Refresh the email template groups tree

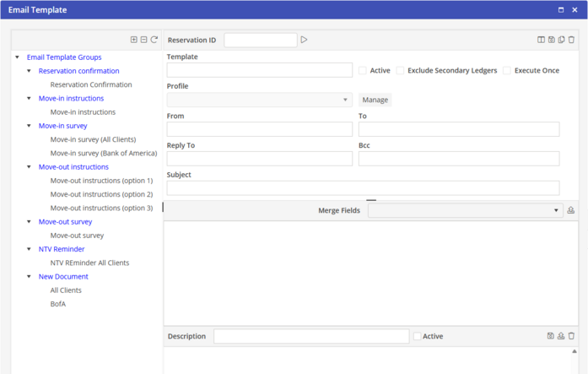tap(154, 40)
